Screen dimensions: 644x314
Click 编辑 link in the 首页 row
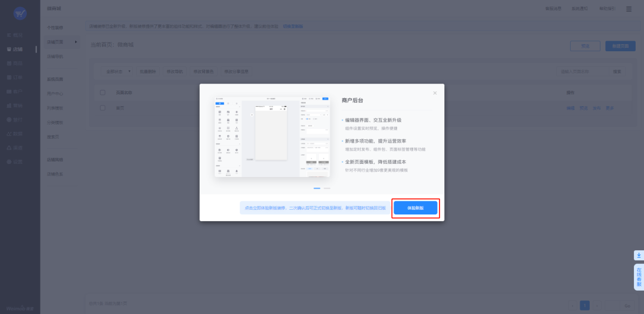[571, 108]
